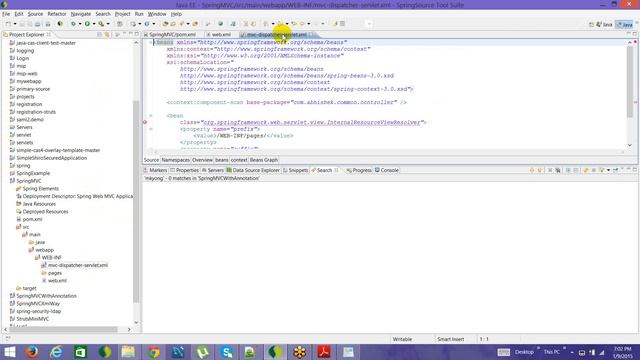
Task: Open dropdown arrow next to External Tools
Action: pyautogui.click(x=108, y=24)
